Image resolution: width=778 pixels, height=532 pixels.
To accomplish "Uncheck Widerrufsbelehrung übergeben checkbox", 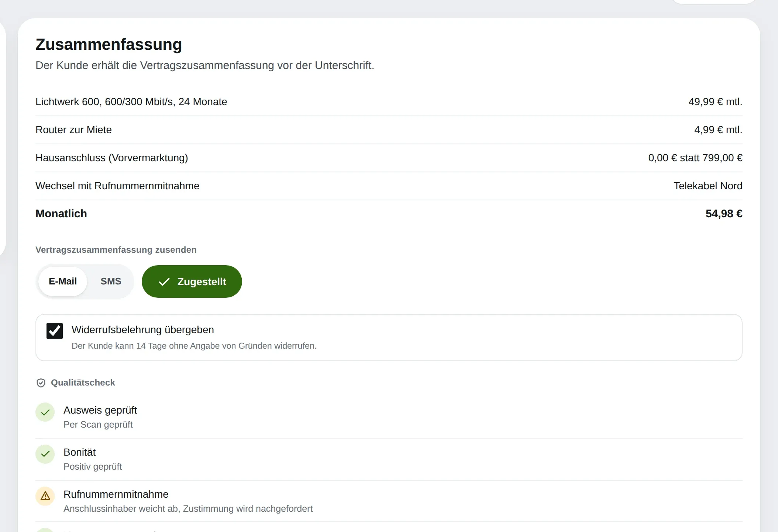I will (55, 331).
